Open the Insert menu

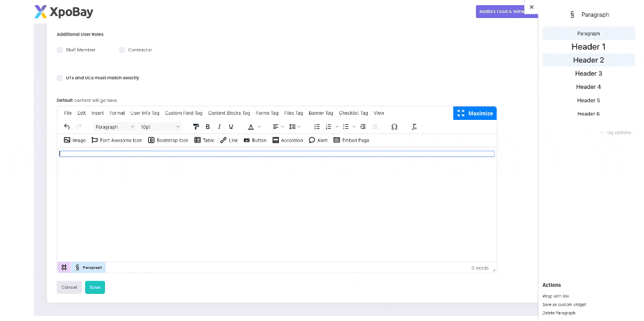click(97, 113)
